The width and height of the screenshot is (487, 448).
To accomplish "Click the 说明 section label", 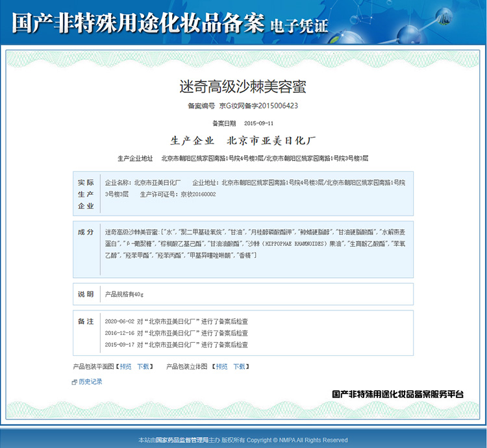I will tap(86, 294).
